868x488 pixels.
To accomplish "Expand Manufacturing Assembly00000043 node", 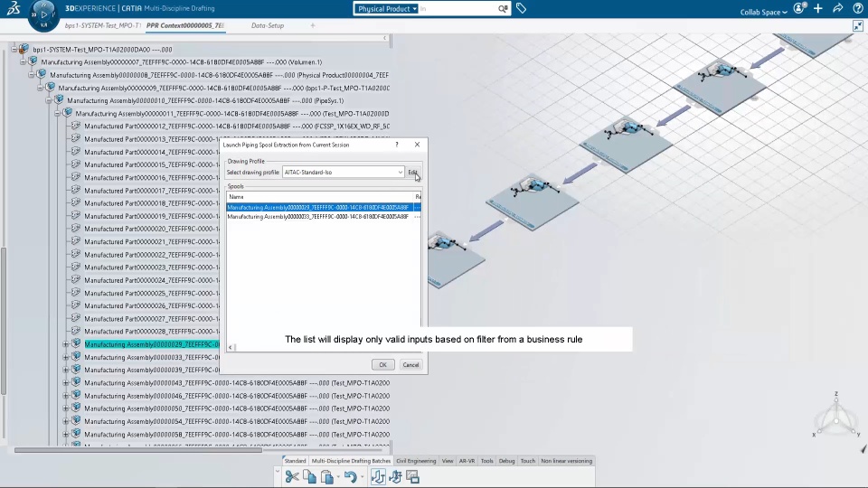I will (x=66, y=383).
